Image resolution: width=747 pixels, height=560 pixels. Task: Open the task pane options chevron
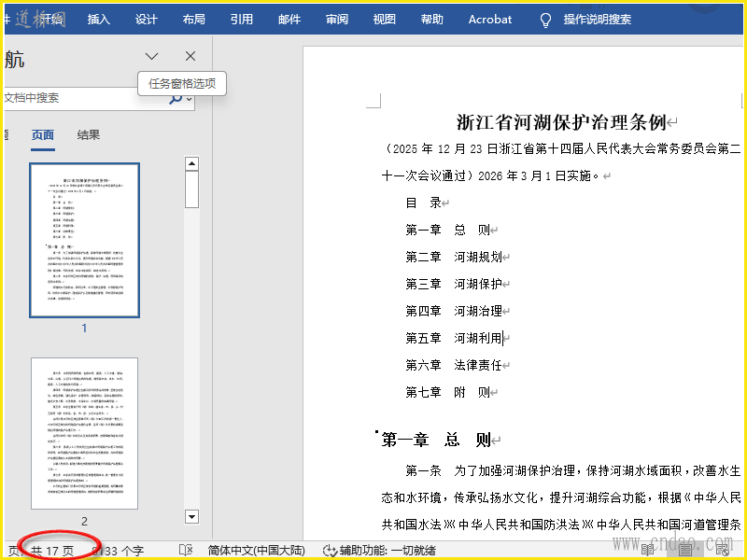[152, 57]
